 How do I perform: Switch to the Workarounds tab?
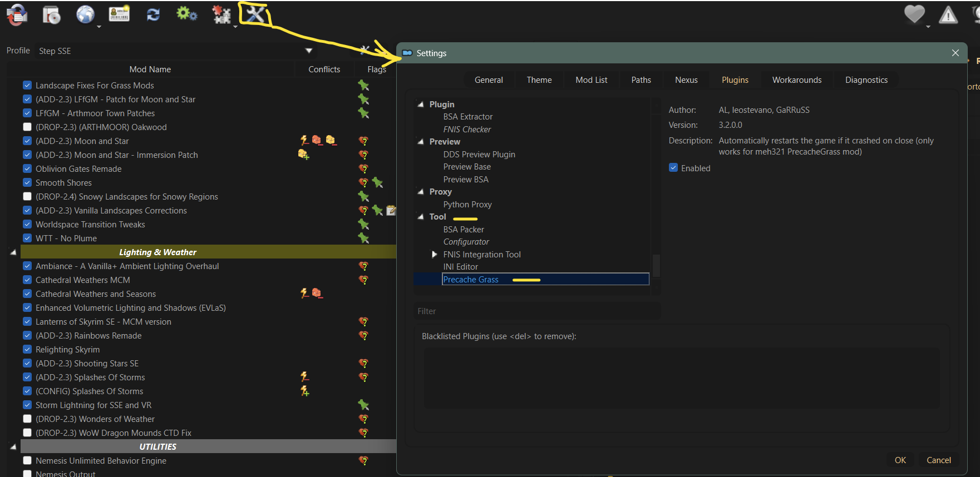point(796,79)
